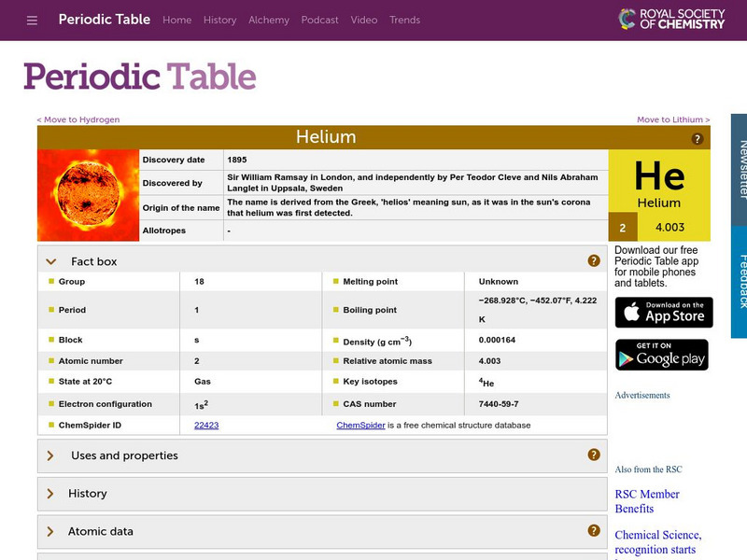Click the Move to Lithium link
This screenshot has width=747, height=560.
(x=673, y=119)
